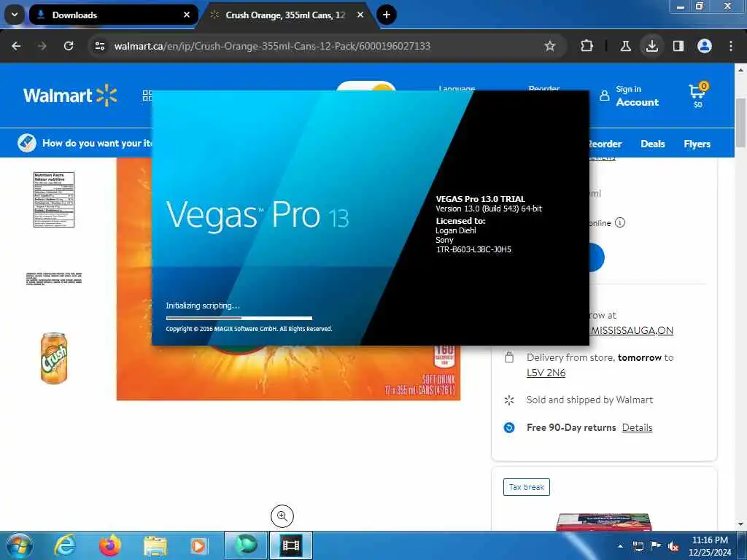Switch to the green browser taskbar app
Viewport: 747px width, 560px height.
[x=246, y=545]
